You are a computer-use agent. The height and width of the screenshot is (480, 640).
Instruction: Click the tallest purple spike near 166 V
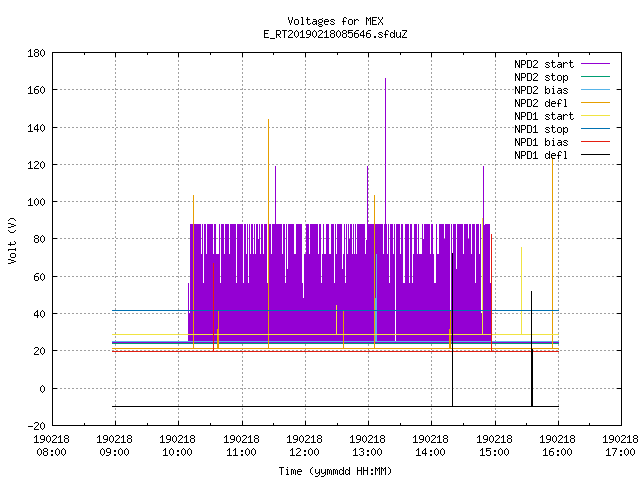point(385,151)
